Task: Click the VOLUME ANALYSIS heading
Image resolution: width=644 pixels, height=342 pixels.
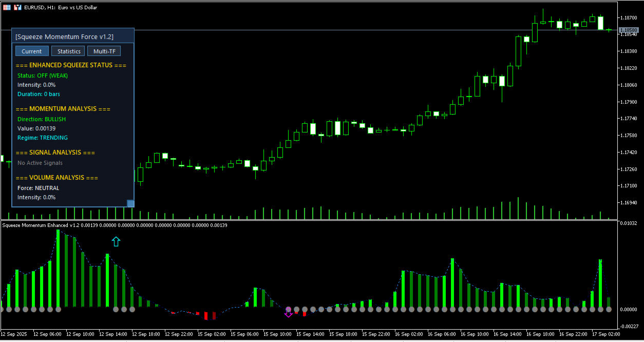Action: [x=57, y=178]
